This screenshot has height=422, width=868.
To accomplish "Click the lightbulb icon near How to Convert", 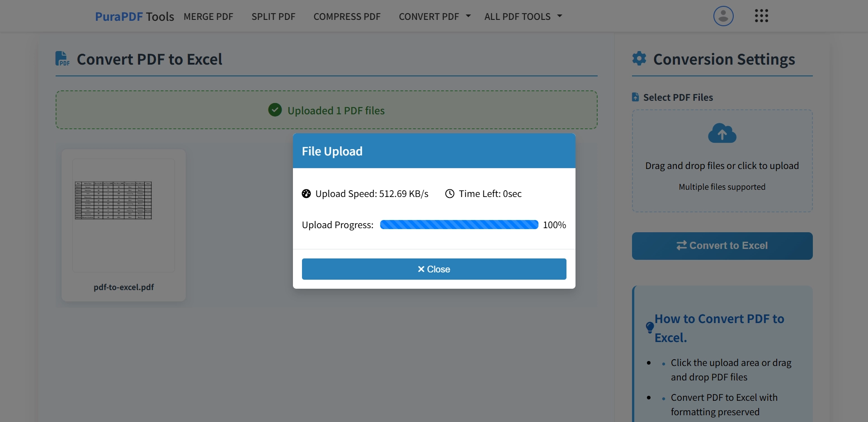I will point(649,328).
